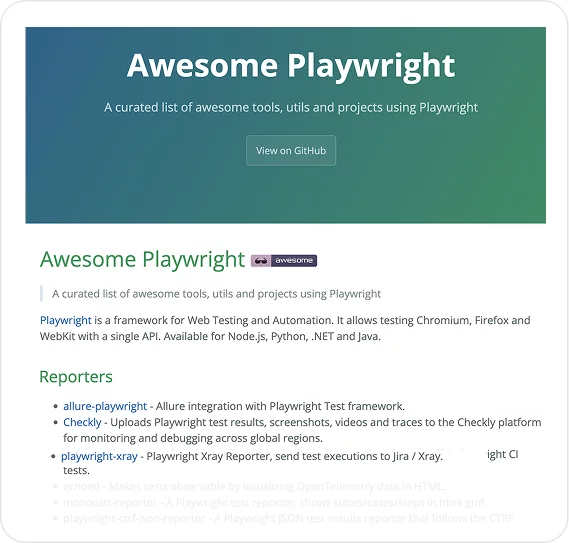The height and width of the screenshot is (543, 569).
Task: Follow the Checkly link
Action: pyautogui.click(x=82, y=422)
